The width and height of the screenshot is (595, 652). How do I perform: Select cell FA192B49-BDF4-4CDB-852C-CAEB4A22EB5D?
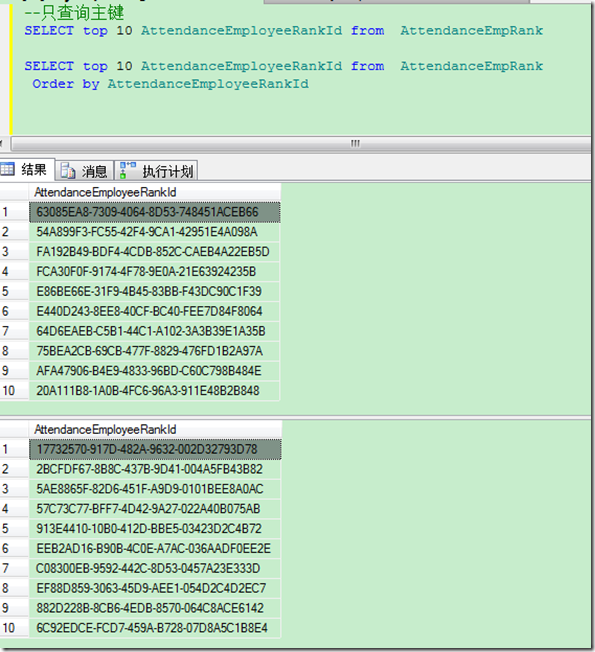(154, 252)
